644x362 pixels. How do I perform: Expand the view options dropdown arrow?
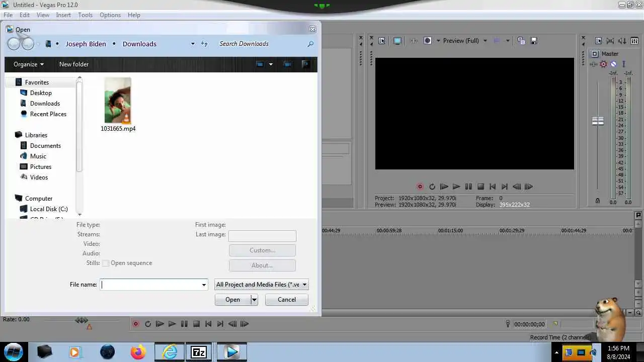(x=271, y=64)
